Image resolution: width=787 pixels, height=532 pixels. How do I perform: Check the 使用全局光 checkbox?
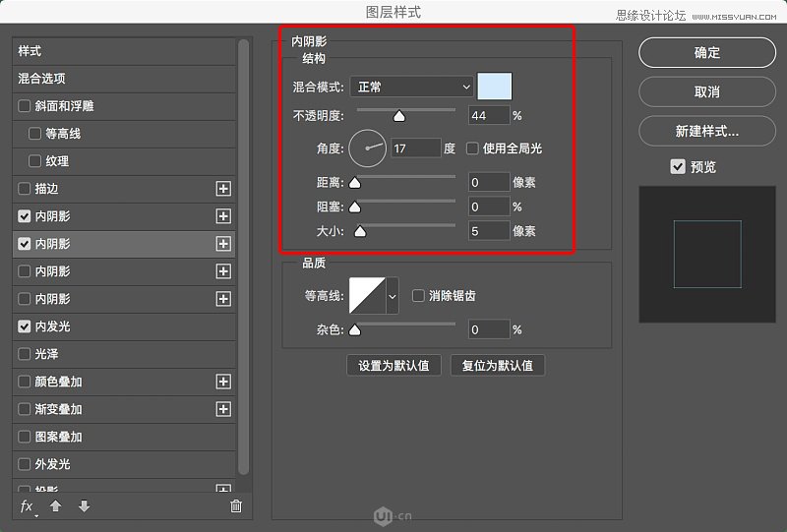click(x=472, y=148)
